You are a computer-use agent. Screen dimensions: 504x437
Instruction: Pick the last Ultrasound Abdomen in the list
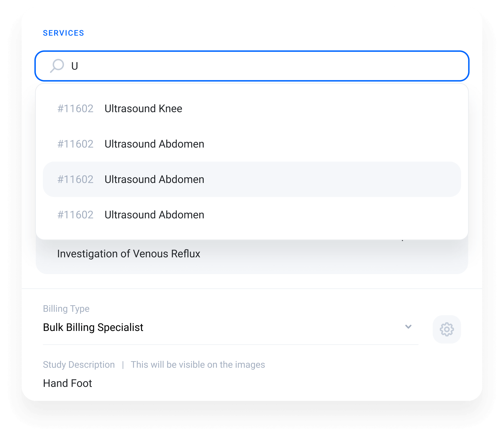pos(154,215)
